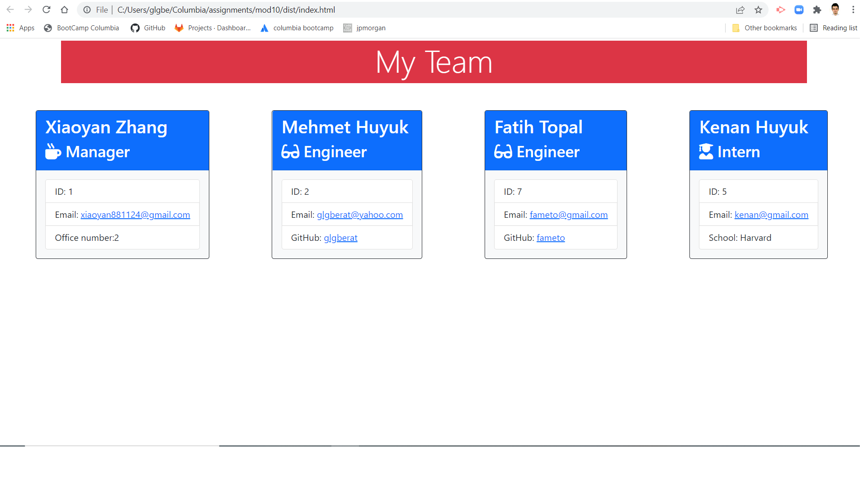Click the browser forward arrow
The image size is (868, 488).
click(28, 9)
